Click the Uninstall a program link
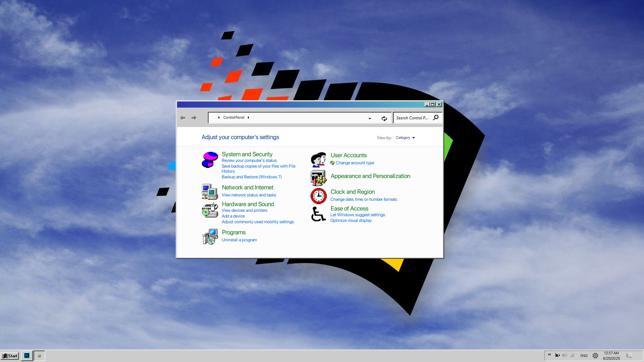Screen dimensions: 644x362 239,240
